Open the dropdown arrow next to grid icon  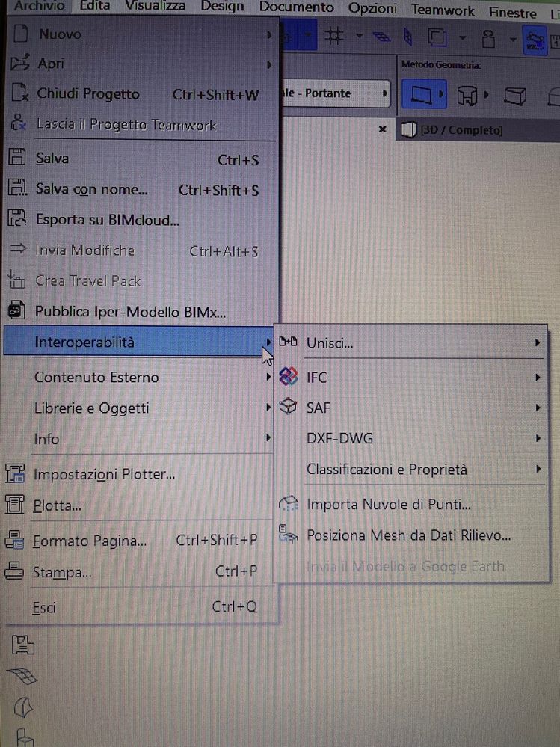pos(360,36)
